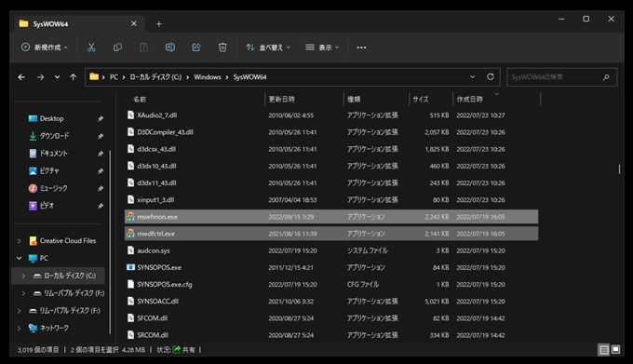This screenshot has height=364, width=633.
Task: Click the navigation pane scrollbar
Action: [x=110, y=242]
